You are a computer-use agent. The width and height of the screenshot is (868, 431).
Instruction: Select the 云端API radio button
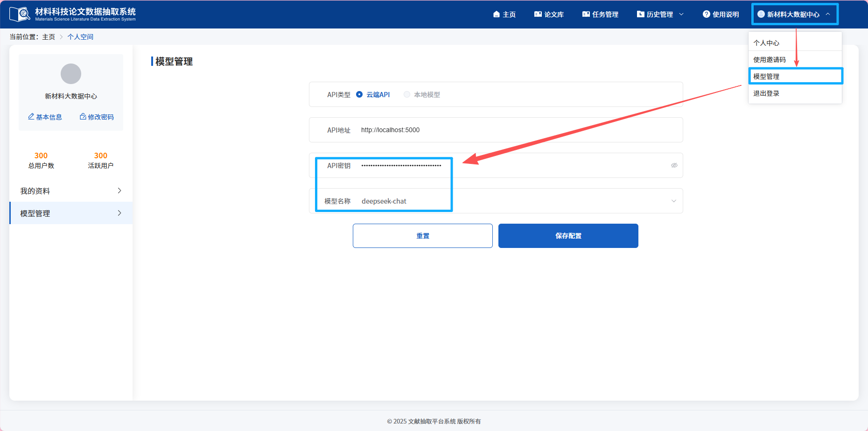[359, 94]
